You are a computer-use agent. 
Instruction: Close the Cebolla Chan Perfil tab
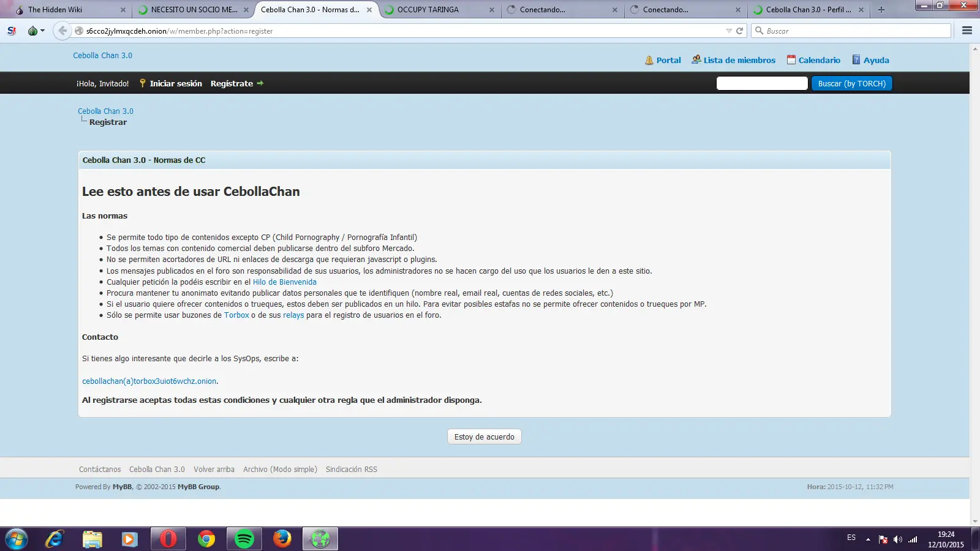point(861,10)
